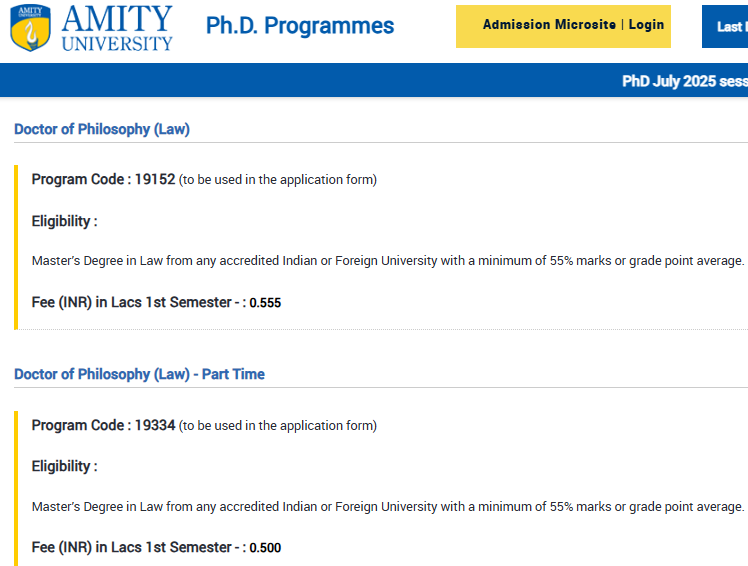
Task: Click the Eligibility label under Program Code 19334
Action: (64, 466)
